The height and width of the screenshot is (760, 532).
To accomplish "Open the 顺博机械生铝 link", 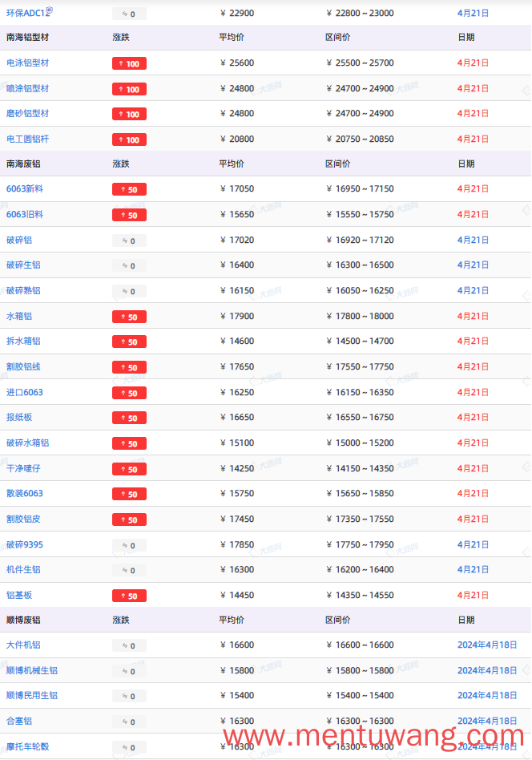I will pos(32,671).
